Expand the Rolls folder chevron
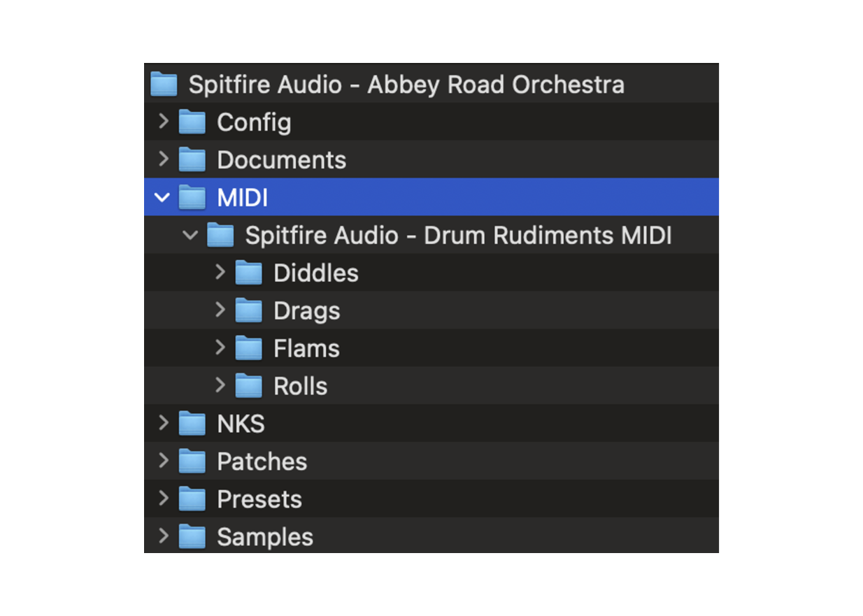863x616 pixels. 220,386
